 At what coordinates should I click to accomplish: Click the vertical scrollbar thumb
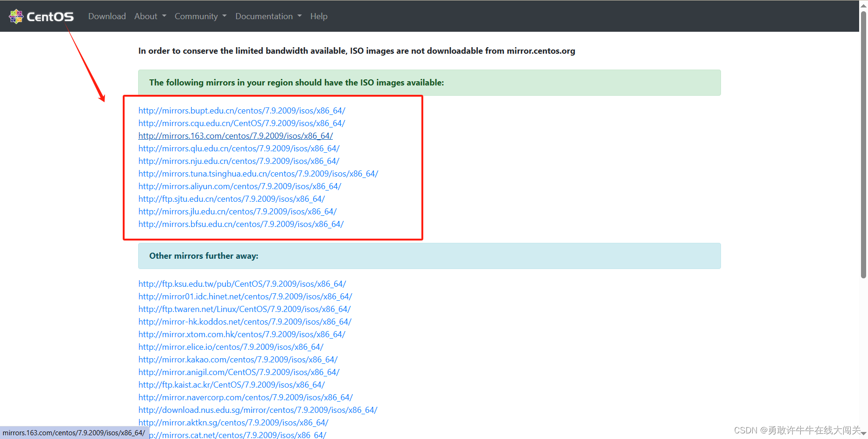coord(863,144)
